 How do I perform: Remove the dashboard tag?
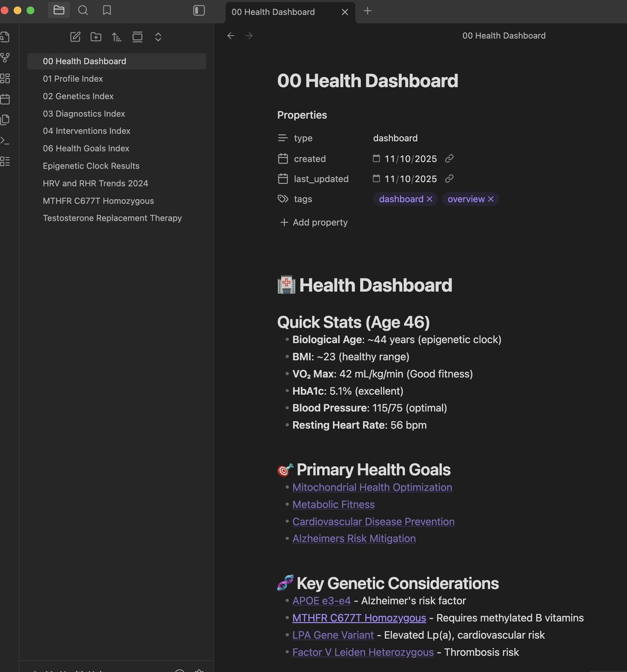[430, 199]
